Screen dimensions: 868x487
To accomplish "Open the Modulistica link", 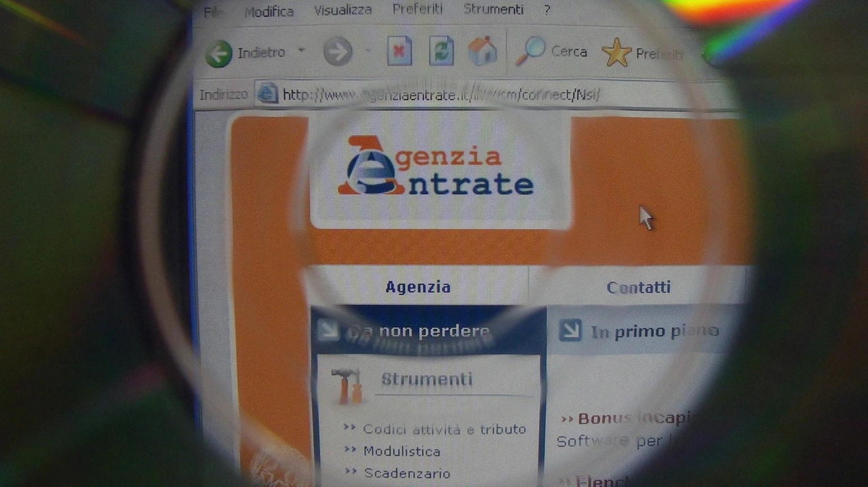I will [x=401, y=451].
